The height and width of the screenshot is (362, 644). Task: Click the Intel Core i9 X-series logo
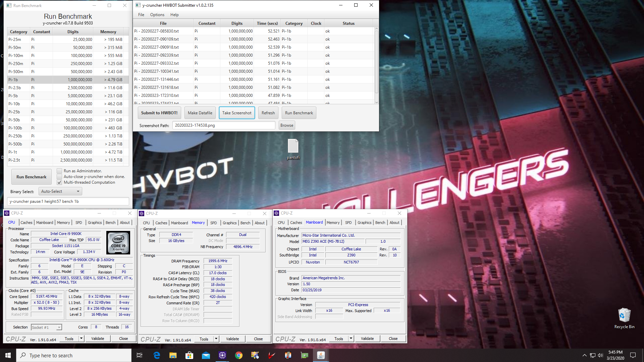point(118,243)
